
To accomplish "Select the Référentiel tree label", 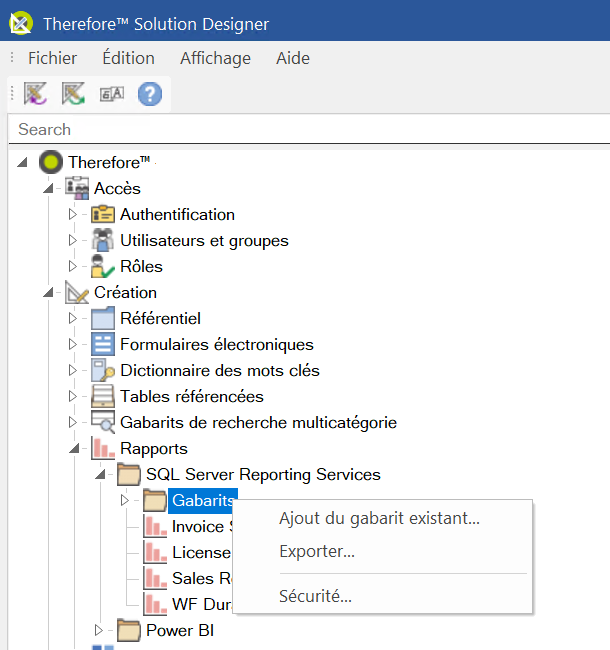I will tap(160, 318).
